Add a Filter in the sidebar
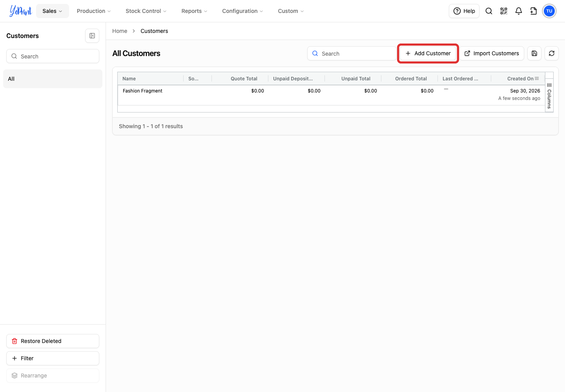This screenshot has width=565, height=392. [x=53, y=358]
